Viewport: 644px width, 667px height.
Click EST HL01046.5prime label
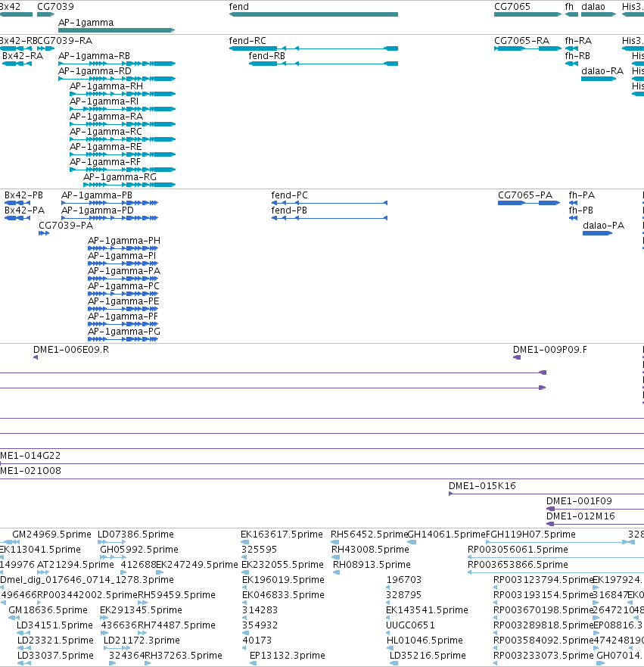425,641
